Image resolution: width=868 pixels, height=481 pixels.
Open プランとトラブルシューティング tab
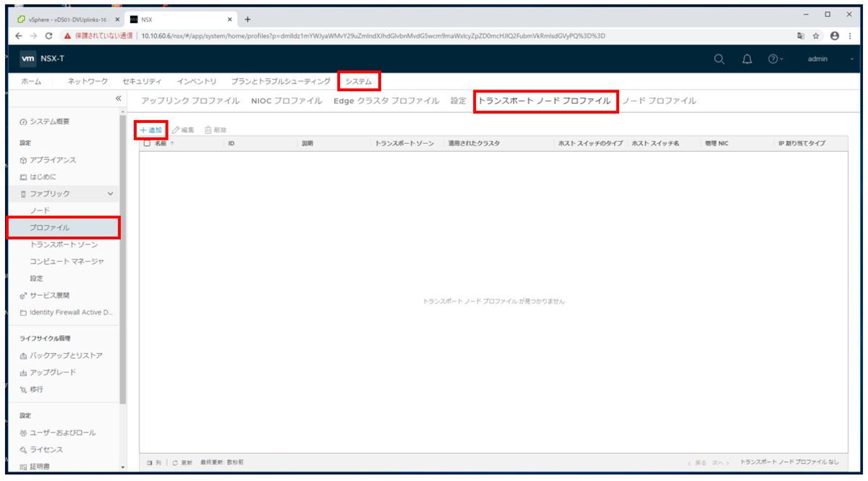[280, 82]
